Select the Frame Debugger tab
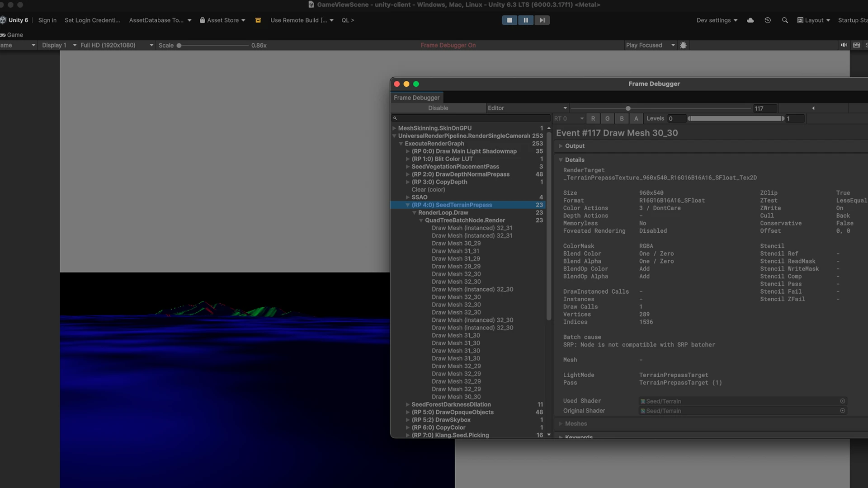Screen dimensions: 868x488 tap(416, 98)
